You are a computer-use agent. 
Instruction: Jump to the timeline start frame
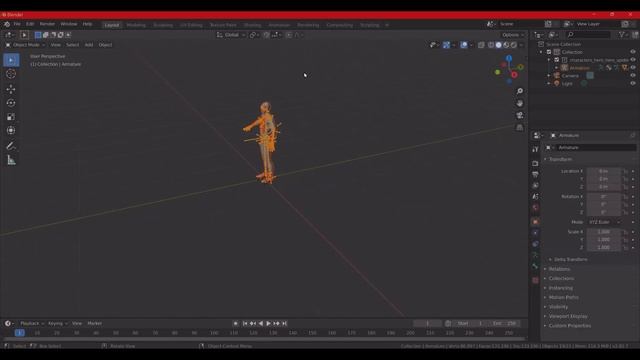[x=245, y=323]
